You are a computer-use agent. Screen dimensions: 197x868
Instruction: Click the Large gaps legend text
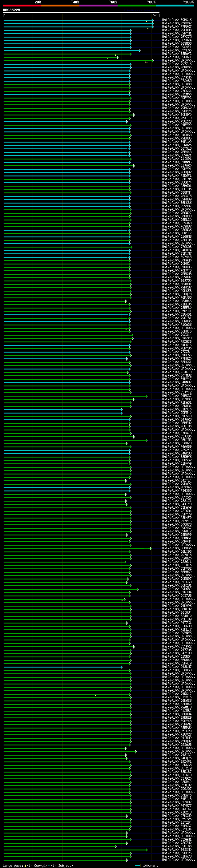38,866
